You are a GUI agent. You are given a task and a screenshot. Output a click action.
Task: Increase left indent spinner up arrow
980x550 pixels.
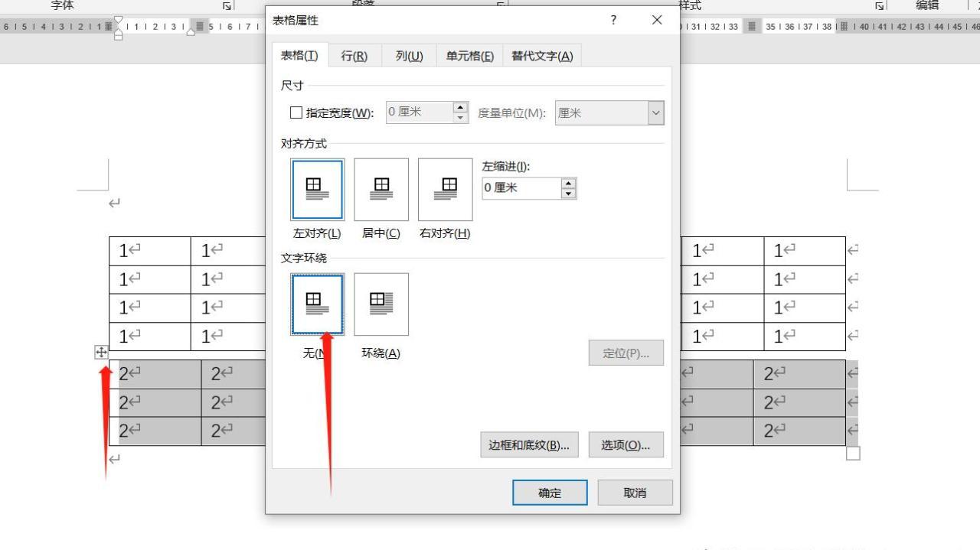click(x=568, y=183)
